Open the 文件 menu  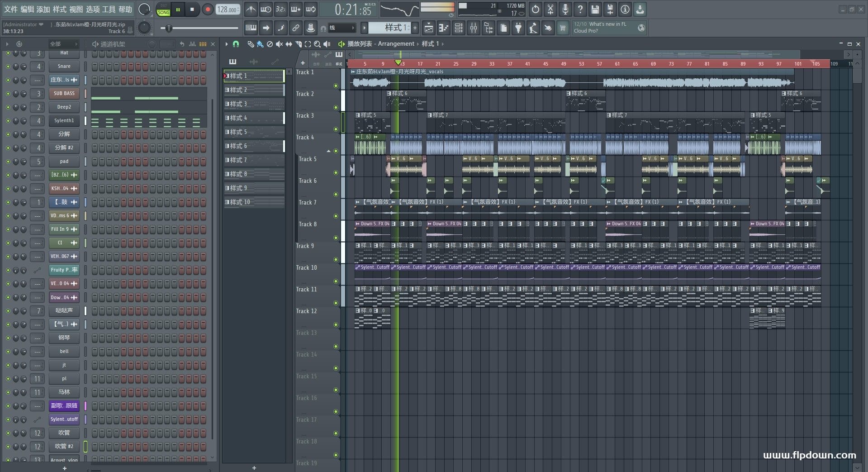(x=11, y=9)
